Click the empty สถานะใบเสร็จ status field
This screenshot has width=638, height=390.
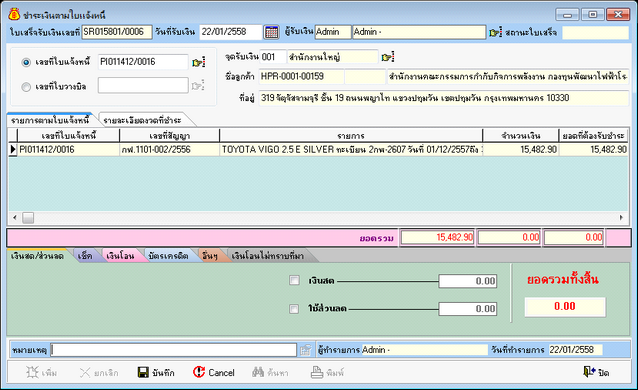click(x=595, y=32)
